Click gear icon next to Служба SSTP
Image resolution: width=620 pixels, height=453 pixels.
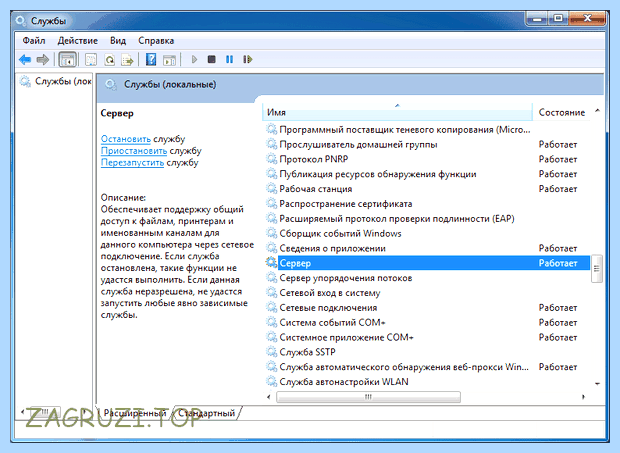pyautogui.click(x=271, y=351)
